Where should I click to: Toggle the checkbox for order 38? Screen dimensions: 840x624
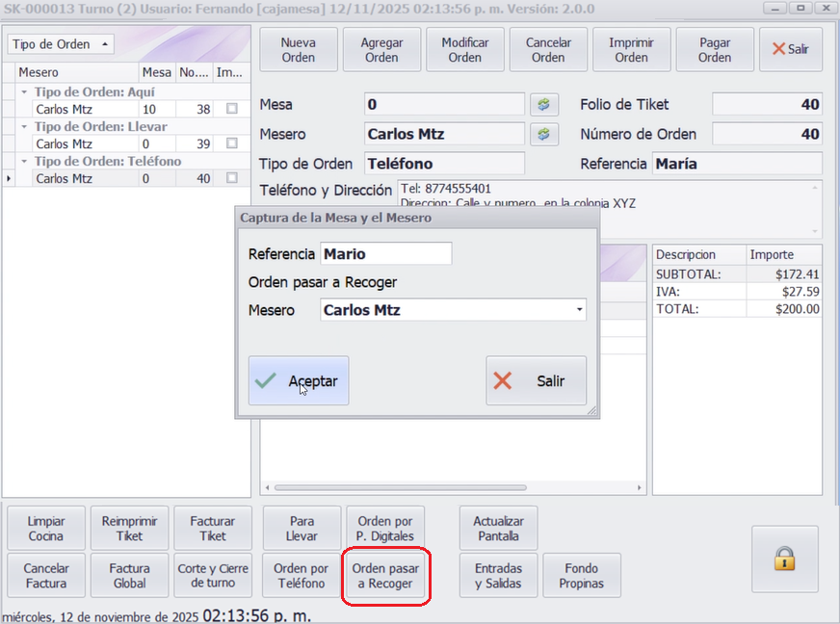coord(231,110)
